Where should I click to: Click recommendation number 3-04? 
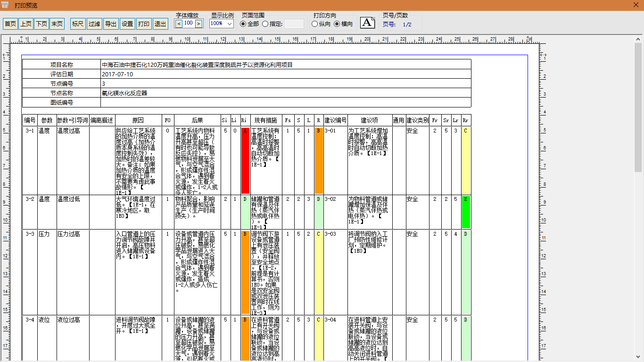coord(330,320)
